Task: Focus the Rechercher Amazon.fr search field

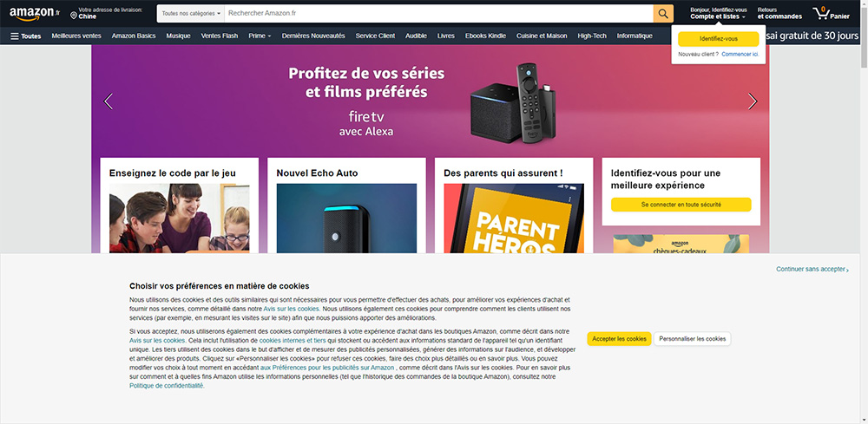Action: [x=438, y=13]
